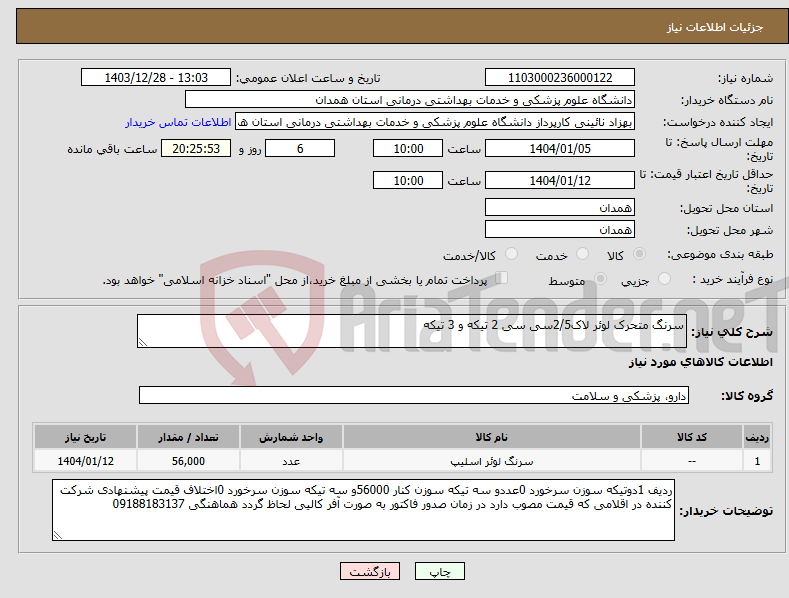Screen dimensions: 789x598
Task: Click the price validity date 1404/01/12 field
Action: (x=560, y=180)
